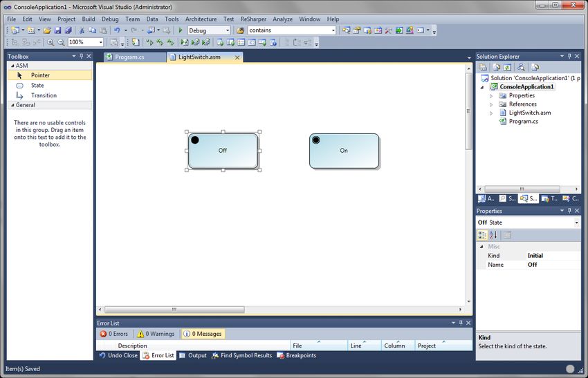Open the Off State object dropdown in Properties
The width and height of the screenshot is (588, 378).
(576, 223)
